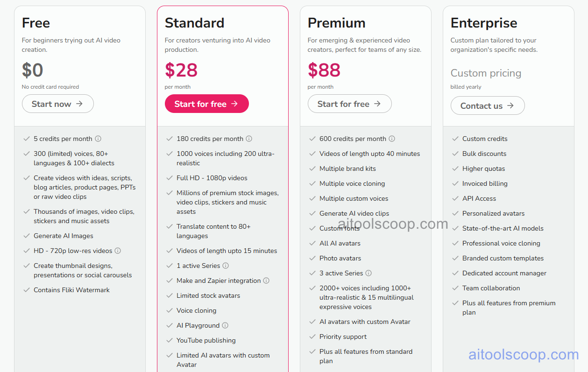Select "Contact us" in the Enterprise column

[488, 105]
